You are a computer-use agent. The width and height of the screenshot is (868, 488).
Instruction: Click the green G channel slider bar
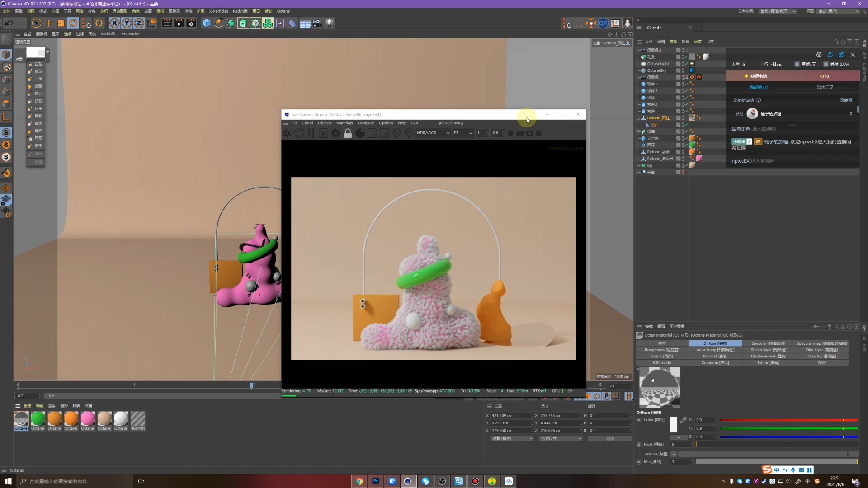(788, 428)
